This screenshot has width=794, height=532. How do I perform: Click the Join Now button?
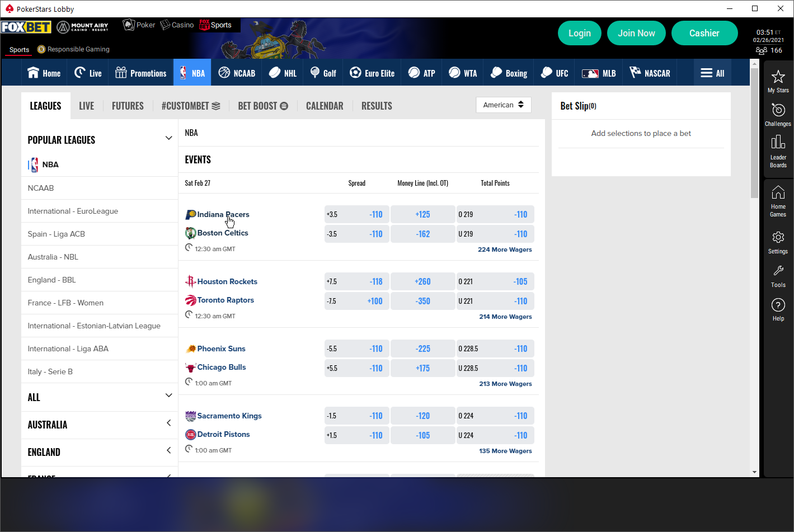pos(636,33)
